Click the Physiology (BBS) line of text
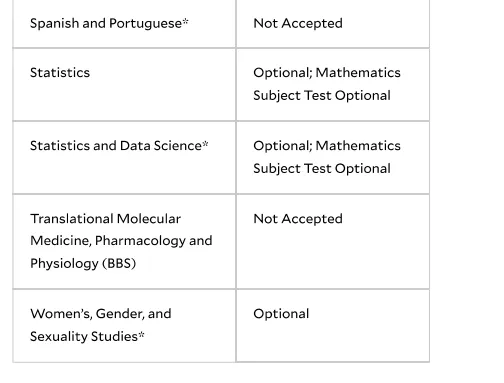504x383 pixels. point(83,264)
